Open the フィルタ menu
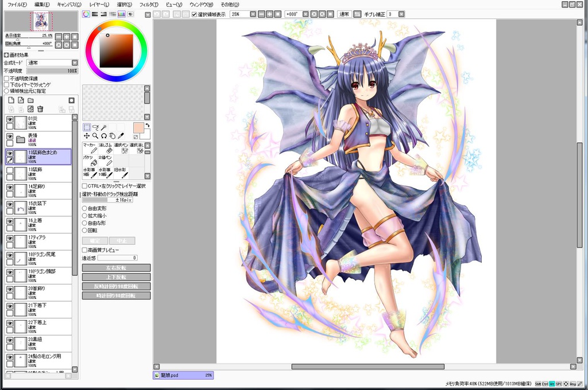Image resolution: width=588 pixels, height=390 pixels. coord(149,5)
